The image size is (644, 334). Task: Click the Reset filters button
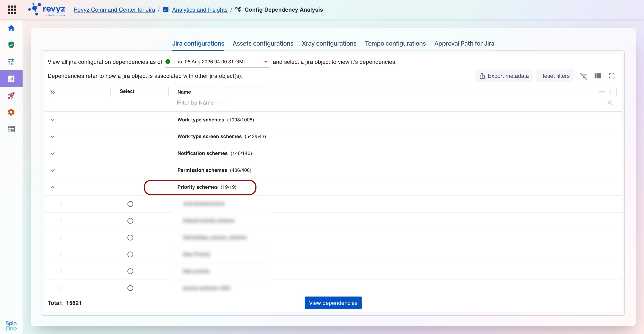(555, 76)
